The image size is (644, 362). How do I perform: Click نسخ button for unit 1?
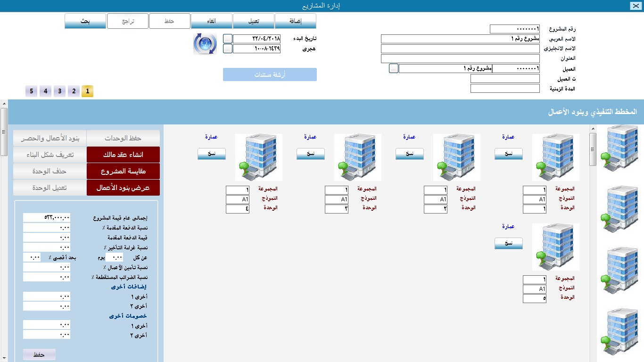click(509, 154)
